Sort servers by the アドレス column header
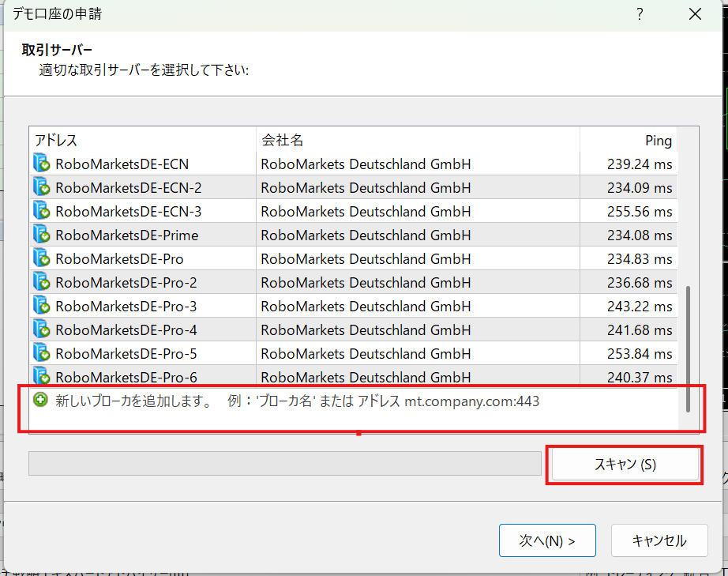Screen dimensions: 728x576 142,141
